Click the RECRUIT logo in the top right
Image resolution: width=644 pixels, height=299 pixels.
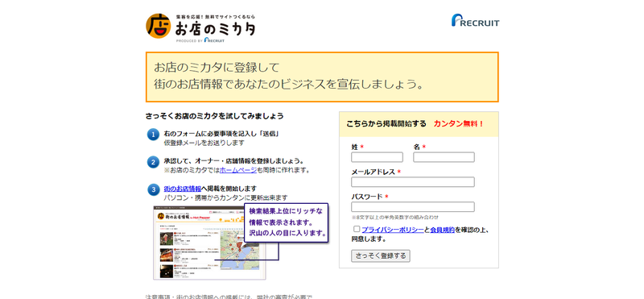(x=475, y=20)
